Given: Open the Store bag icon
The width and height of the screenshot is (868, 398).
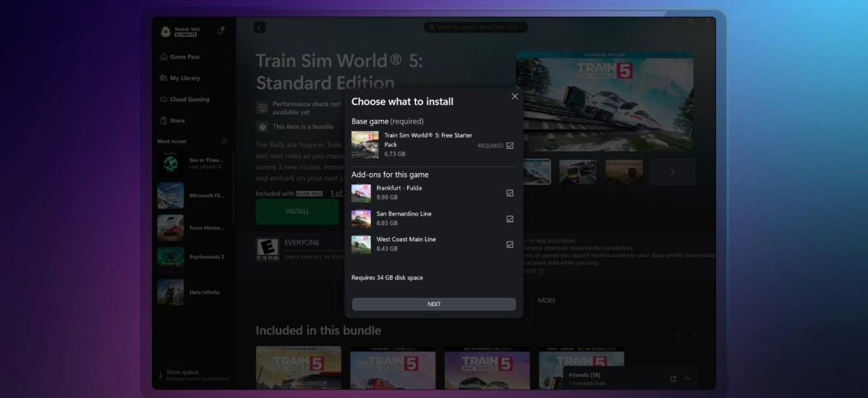Looking at the screenshot, I should pos(163,121).
